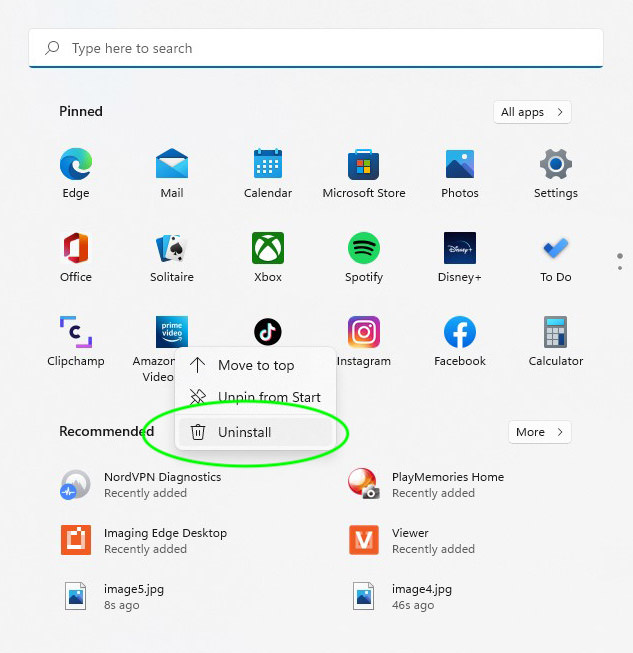This screenshot has height=653, width=633.
Task: Launch the Mail app
Action: pos(172,173)
